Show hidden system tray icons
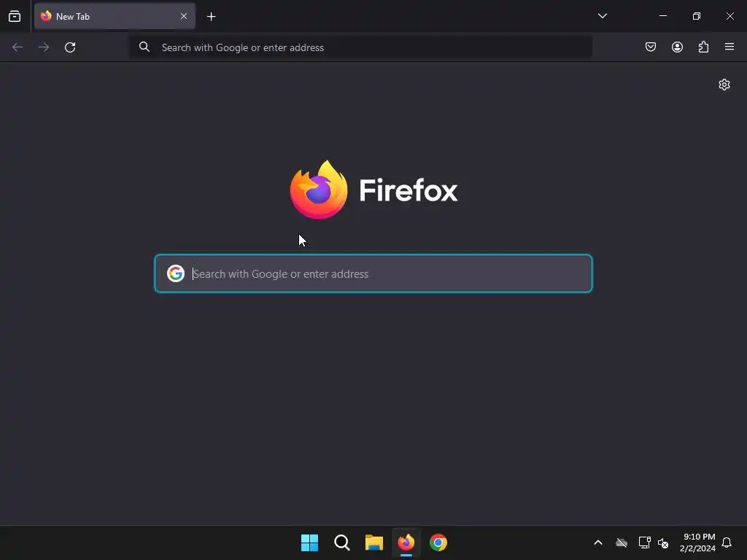 pos(598,542)
